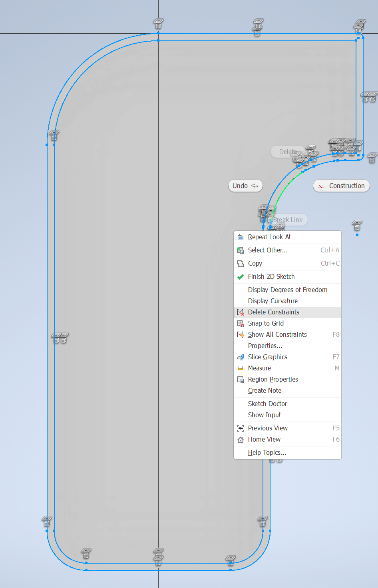The height and width of the screenshot is (588, 378).
Task: Select Show Input entry
Action: 288,415
